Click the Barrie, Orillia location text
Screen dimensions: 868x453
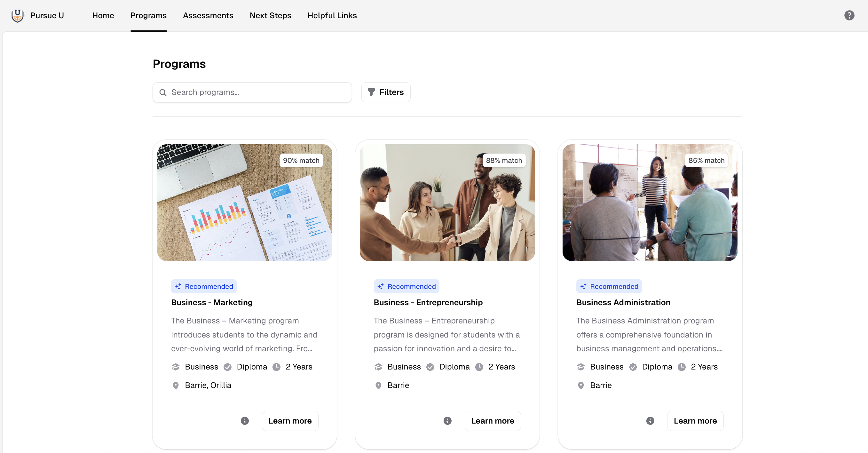(x=208, y=385)
